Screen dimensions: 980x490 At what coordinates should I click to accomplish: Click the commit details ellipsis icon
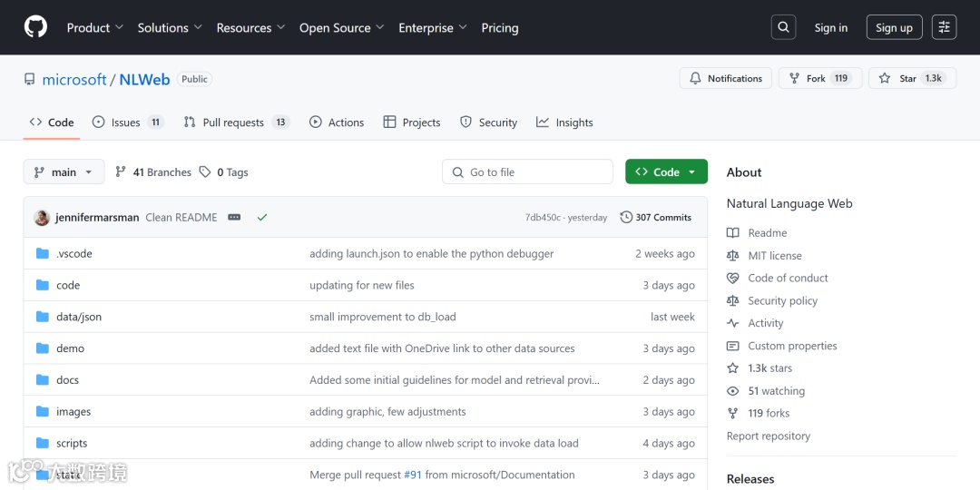click(234, 218)
